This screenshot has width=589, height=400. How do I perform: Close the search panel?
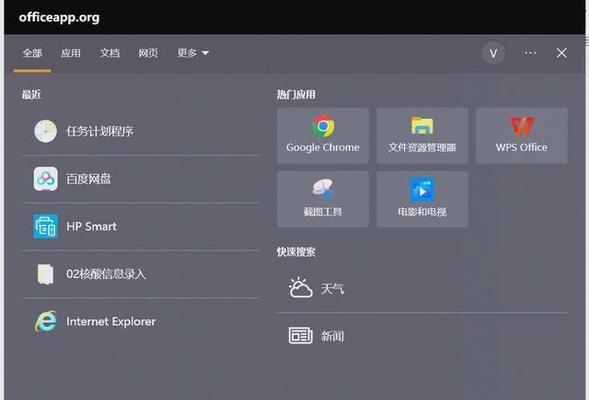pos(562,53)
